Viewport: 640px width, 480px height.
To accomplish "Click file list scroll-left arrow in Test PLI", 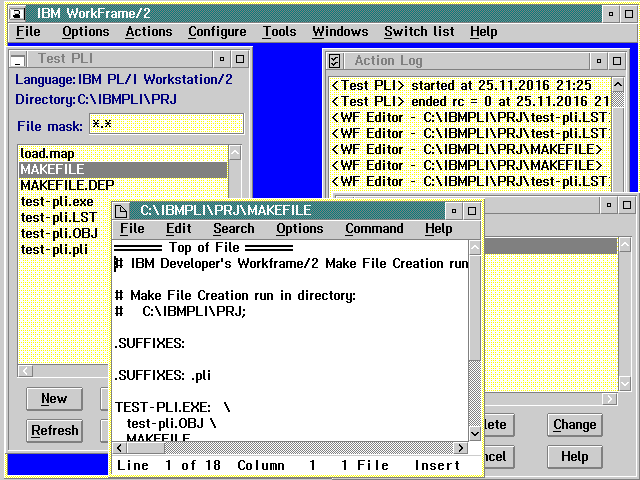I will [x=25, y=371].
